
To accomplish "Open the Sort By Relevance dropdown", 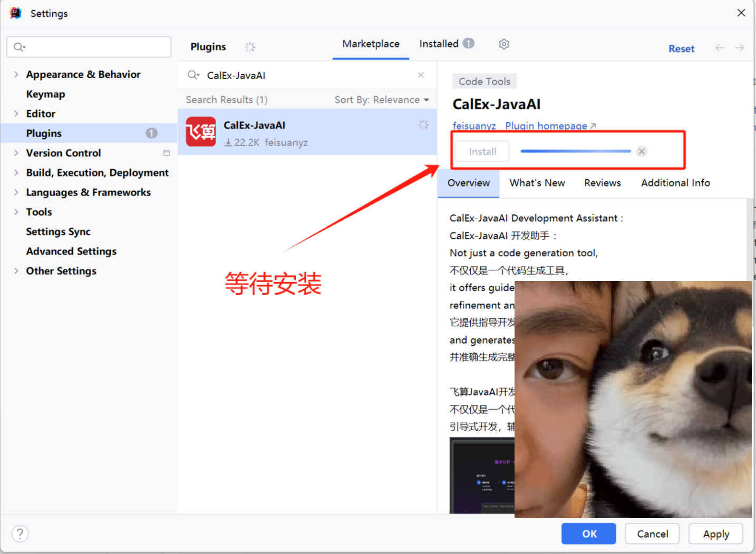I will click(x=382, y=100).
